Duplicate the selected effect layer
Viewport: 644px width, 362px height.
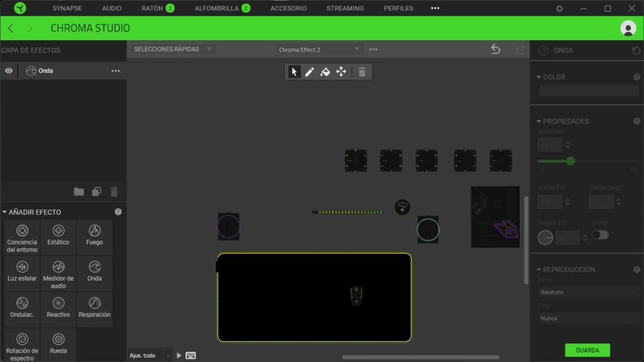coord(96,192)
